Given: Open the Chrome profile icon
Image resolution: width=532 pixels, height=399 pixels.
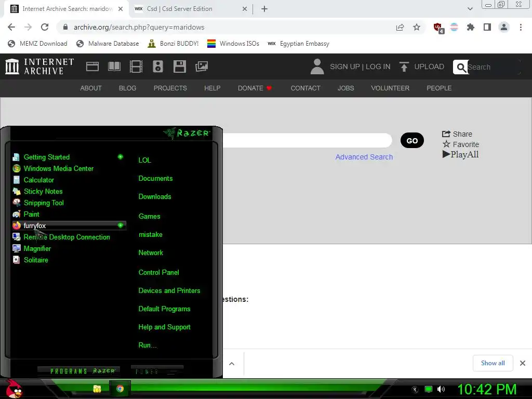Looking at the screenshot, I should [504, 27].
